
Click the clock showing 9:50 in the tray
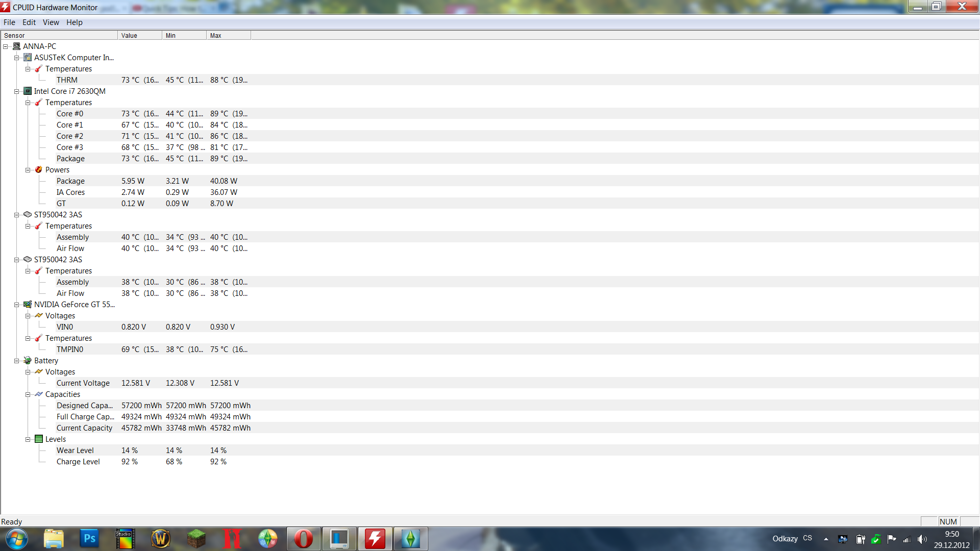pos(951,539)
